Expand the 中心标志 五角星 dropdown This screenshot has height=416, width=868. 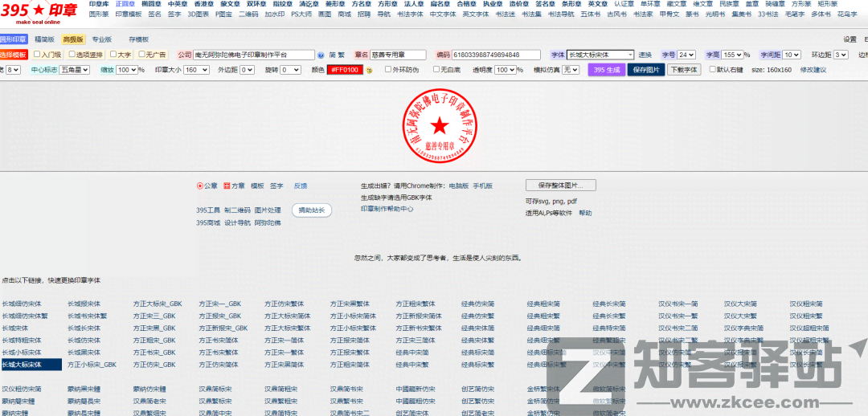(73, 70)
